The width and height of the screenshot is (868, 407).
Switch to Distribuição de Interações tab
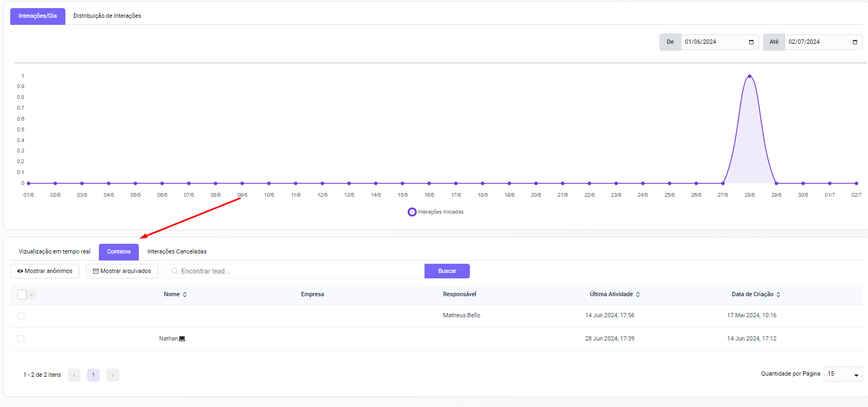107,16
